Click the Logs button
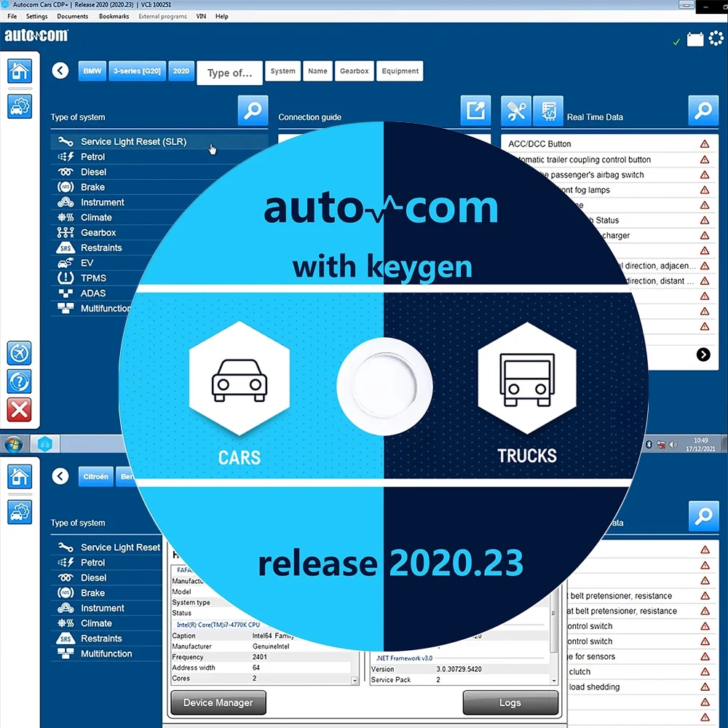The width and height of the screenshot is (728, 728). click(510, 703)
